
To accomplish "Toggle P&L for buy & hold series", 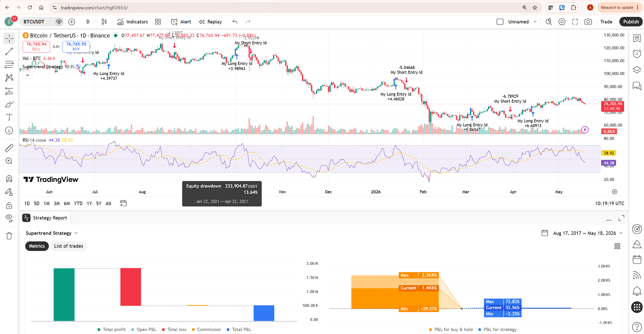I will pos(451,330).
